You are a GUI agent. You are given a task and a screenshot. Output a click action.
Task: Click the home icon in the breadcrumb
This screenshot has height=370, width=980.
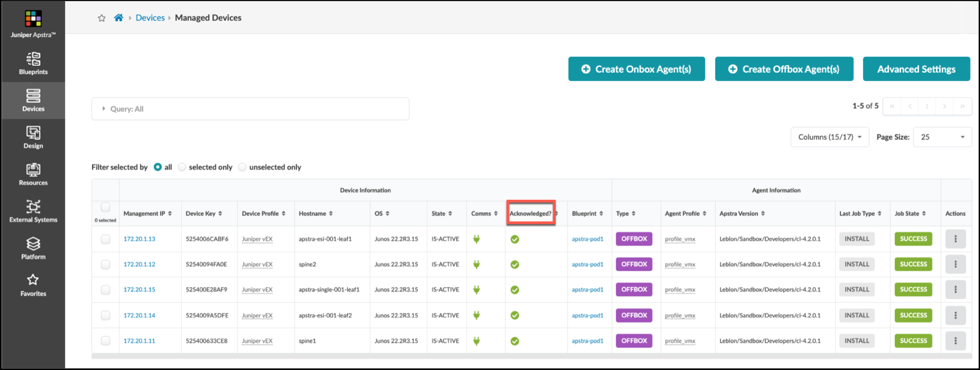(x=119, y=18)
